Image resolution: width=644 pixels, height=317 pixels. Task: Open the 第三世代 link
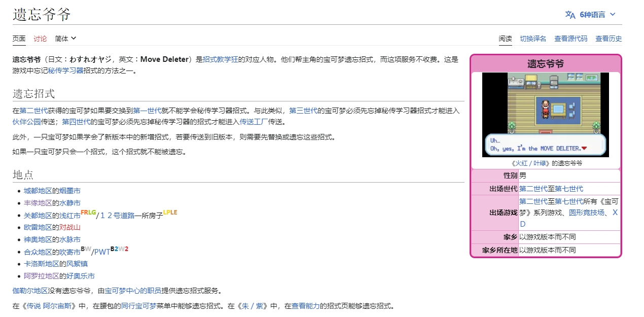pos(303,110)
